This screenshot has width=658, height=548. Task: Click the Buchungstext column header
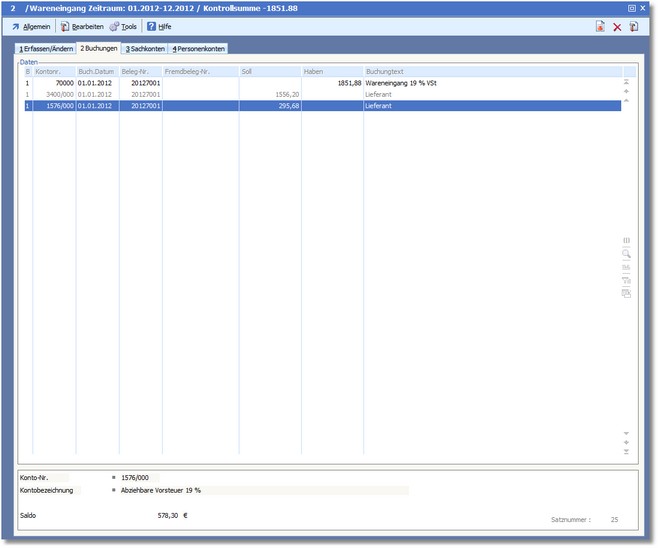(x=490, y=72)
